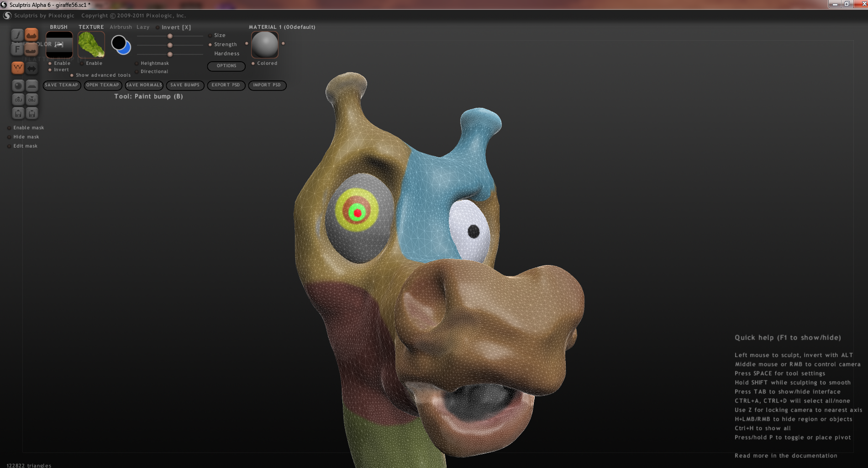Toggle the Strength pressure option
Screen dimensions: 868x468
click(x=223, y=45)
